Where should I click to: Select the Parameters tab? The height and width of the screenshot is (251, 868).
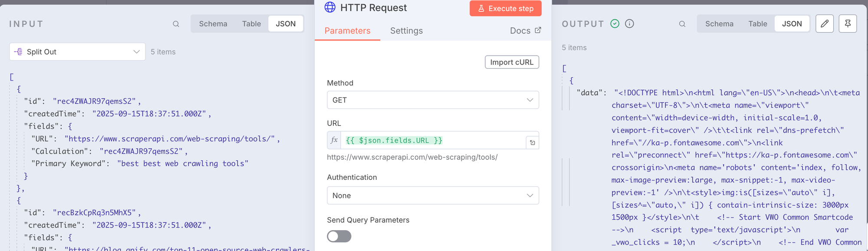coord(347,31)
